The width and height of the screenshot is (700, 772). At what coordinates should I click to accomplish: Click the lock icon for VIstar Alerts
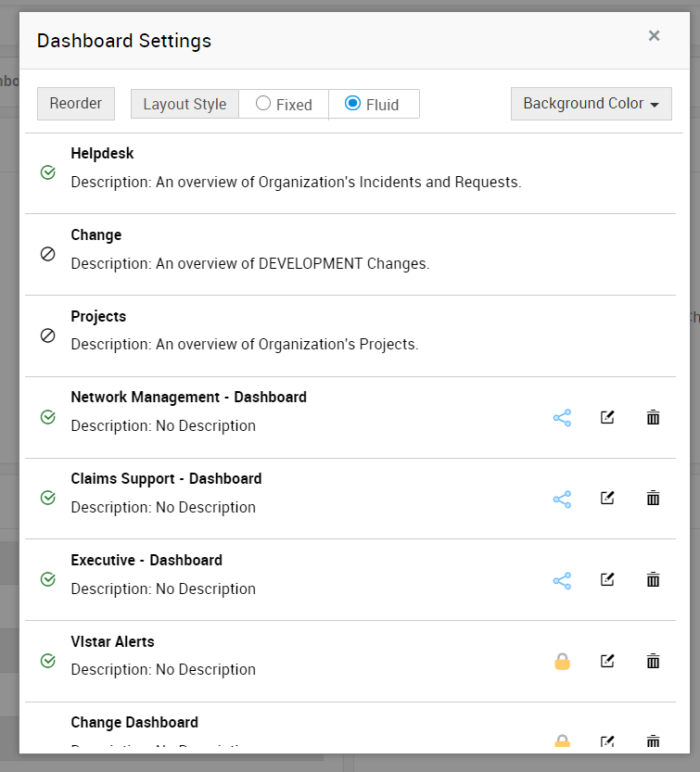pyautogui.click(x=562, y=662)
